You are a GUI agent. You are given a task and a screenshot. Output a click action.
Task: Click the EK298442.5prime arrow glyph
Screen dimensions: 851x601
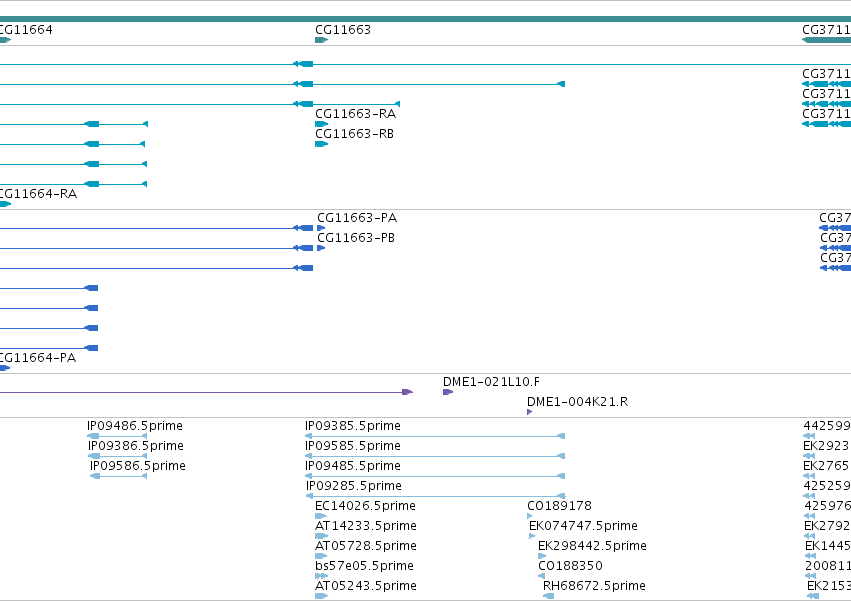click(x=542, y=556)
